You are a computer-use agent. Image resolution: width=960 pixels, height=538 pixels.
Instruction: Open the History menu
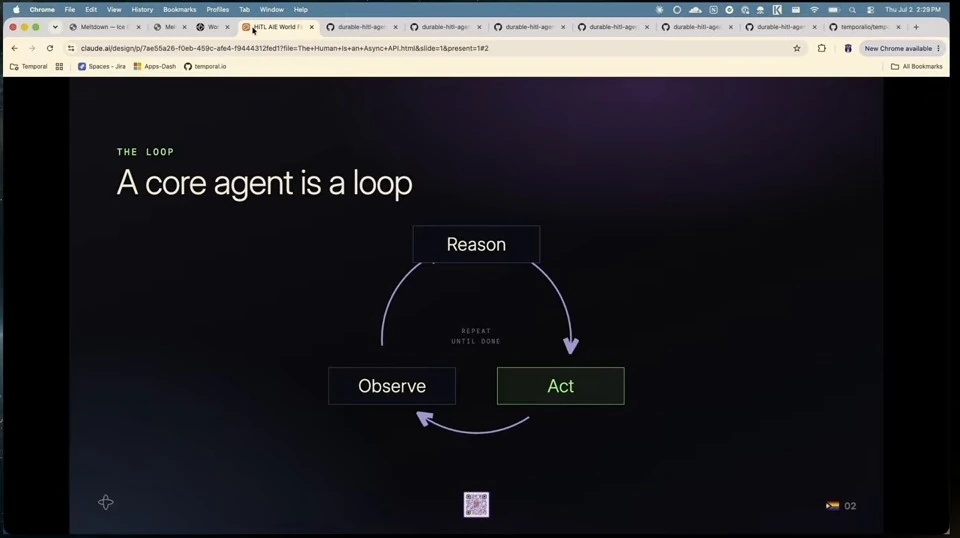click(142, 10)
